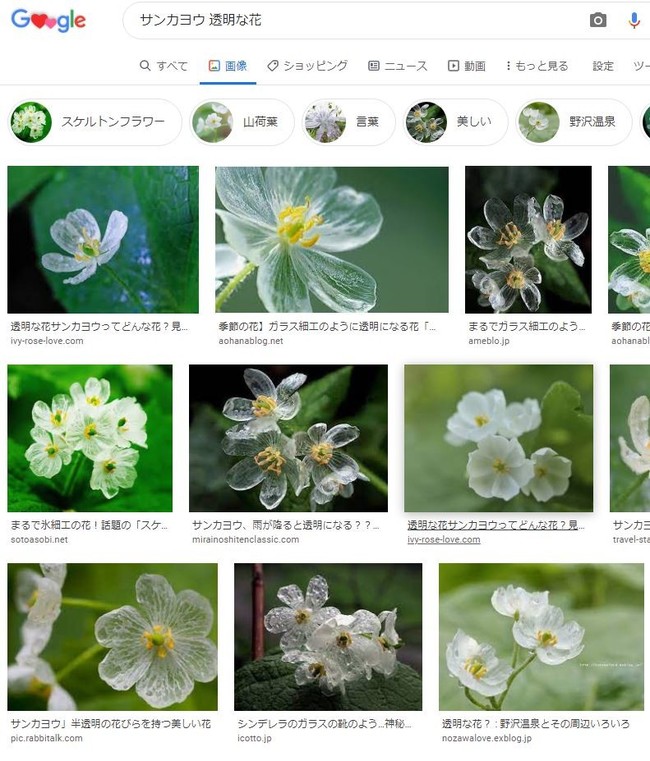The height and width of the screenshot is (761, 650).
Task: Click the ivy-rose-love.com source under the first image
Action: point(47,341)
